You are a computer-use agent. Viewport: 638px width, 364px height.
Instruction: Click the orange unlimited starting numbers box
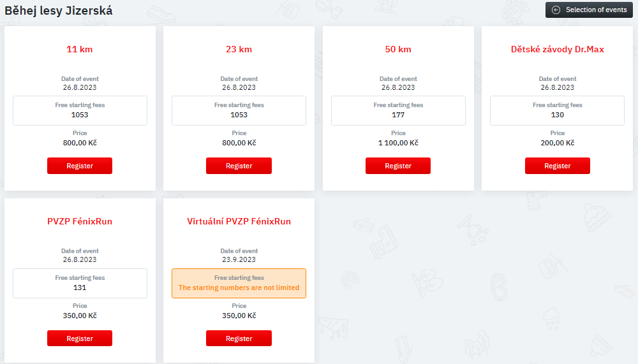tap(239, 283)
